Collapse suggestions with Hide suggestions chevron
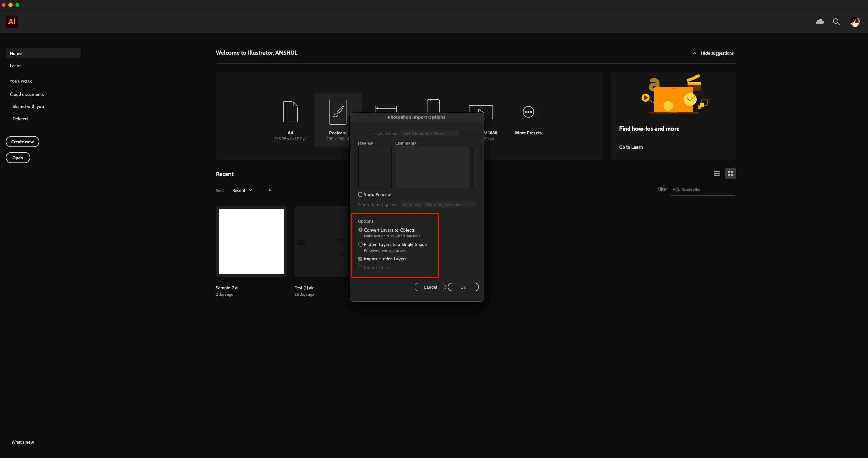This screenshot has height=458, width=868. click(x=694, y=53)
